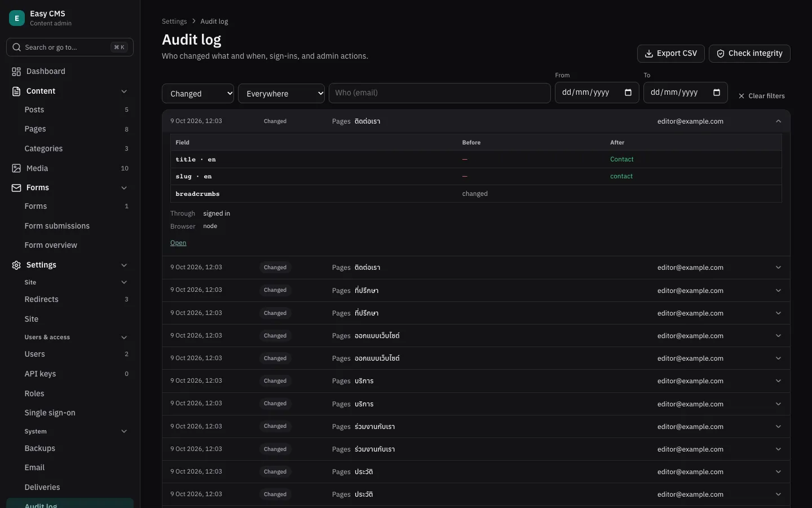Click the search magnifier icon in sidebar
Screen dimensions: 812x508
pos(17,47)
